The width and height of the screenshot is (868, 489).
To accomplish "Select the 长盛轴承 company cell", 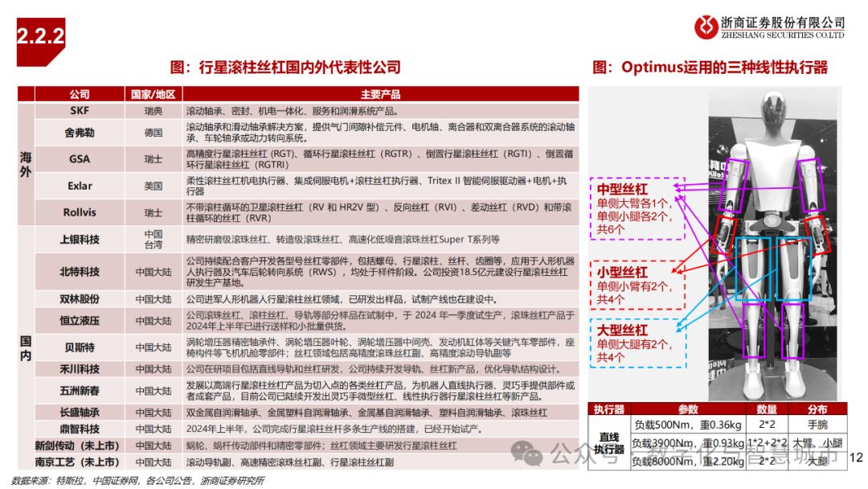I will [80, 413].
